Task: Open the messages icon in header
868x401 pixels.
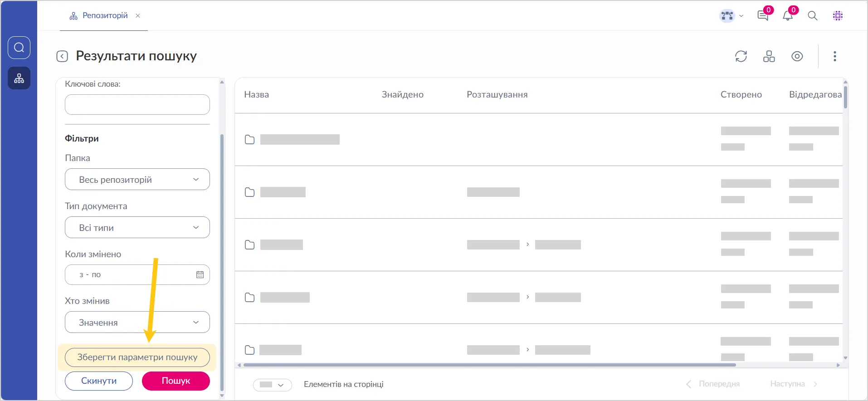Action: pos(763,16)
